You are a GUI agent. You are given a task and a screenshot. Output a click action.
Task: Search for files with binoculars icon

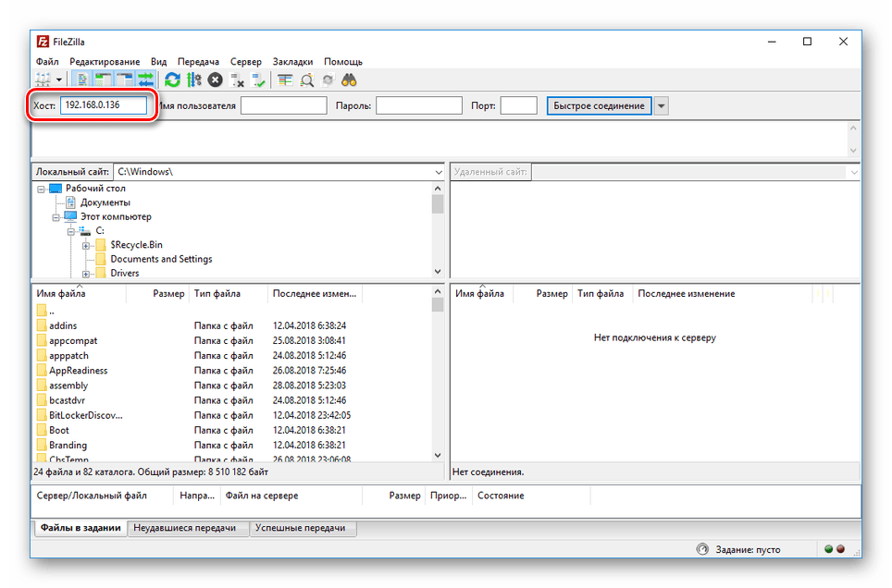[x=349, y=80]
